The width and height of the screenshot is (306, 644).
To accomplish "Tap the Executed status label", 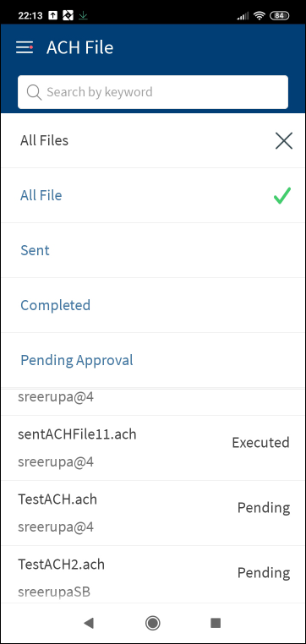I will click(x=261, y=442).
